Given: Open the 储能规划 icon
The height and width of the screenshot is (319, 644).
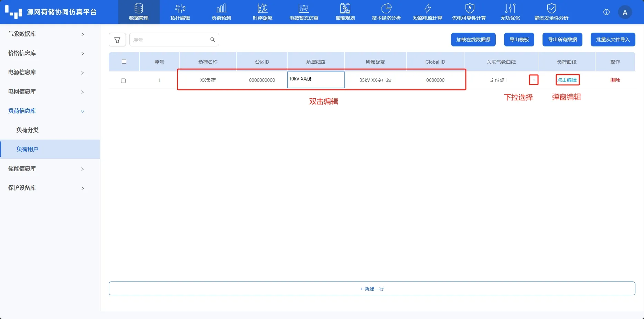Looking at the screenshot, I should pyautogui.click(x=345, y=8).
